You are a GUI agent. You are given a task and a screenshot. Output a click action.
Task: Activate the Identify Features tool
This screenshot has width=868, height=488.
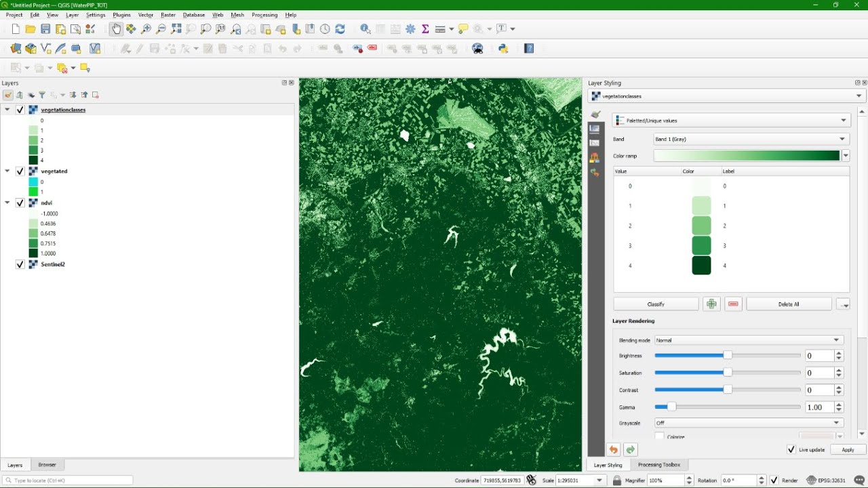point(366,29)
